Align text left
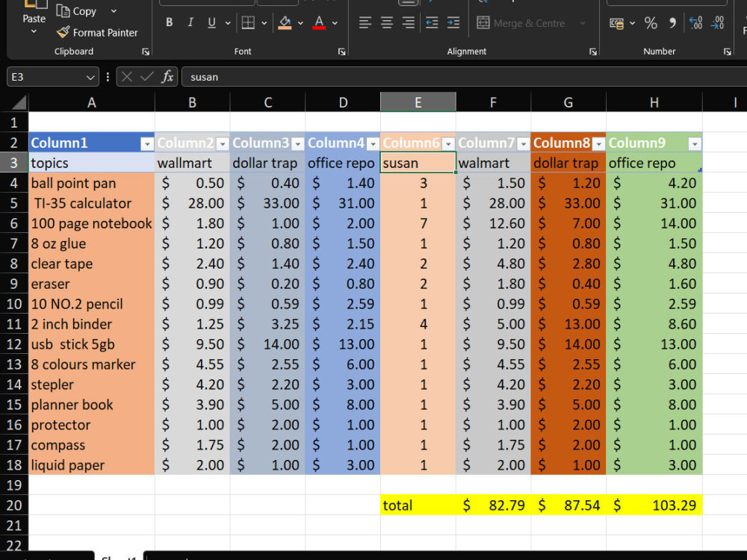Screen dimensions: 747x560 (365, 22)
